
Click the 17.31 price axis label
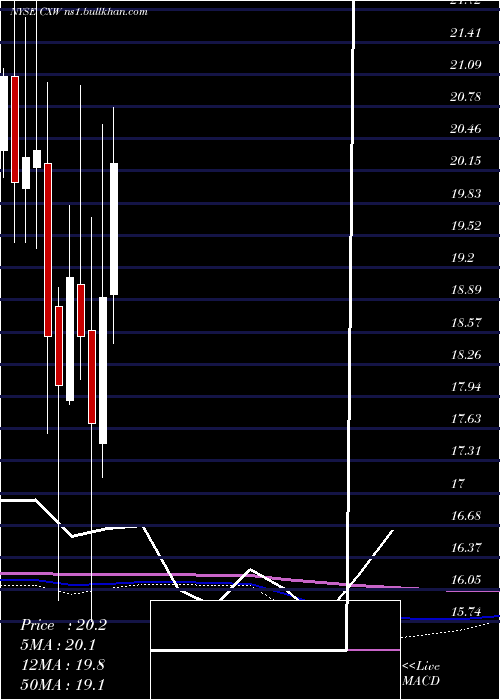(466, 451)
